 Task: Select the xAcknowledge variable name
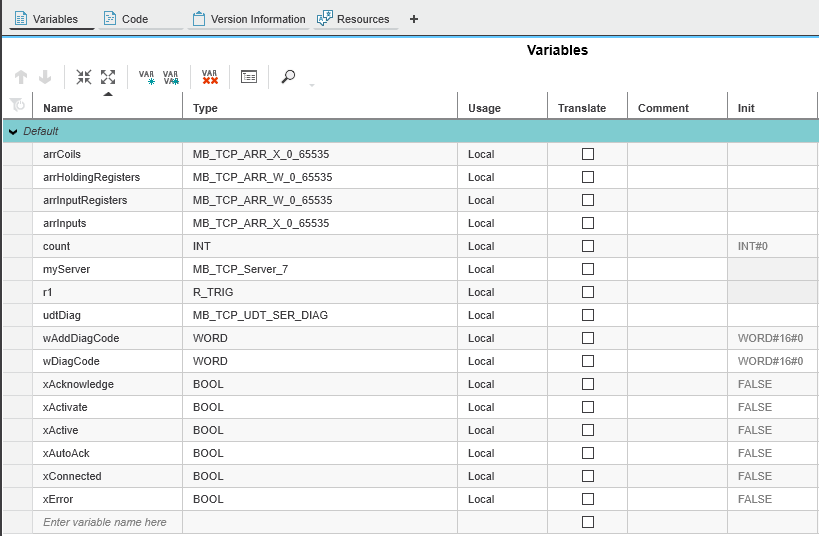(x=78, y=384)
